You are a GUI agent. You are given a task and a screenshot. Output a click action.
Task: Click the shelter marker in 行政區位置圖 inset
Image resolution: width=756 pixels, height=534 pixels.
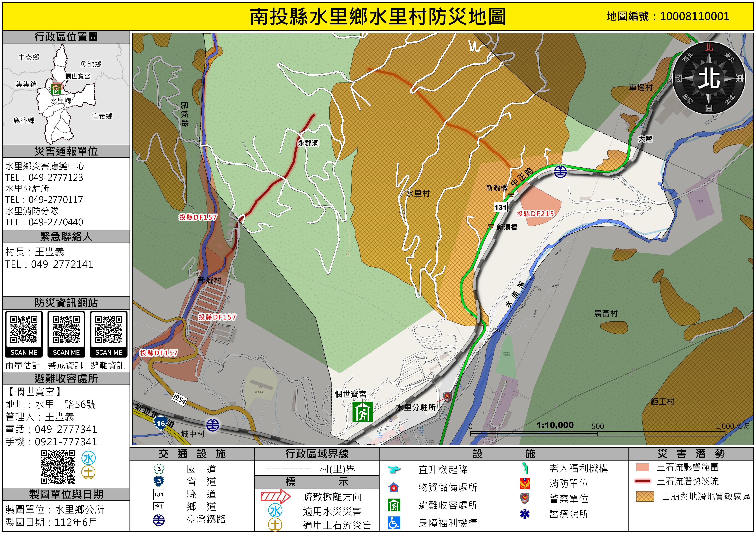(x=56, y=89)
